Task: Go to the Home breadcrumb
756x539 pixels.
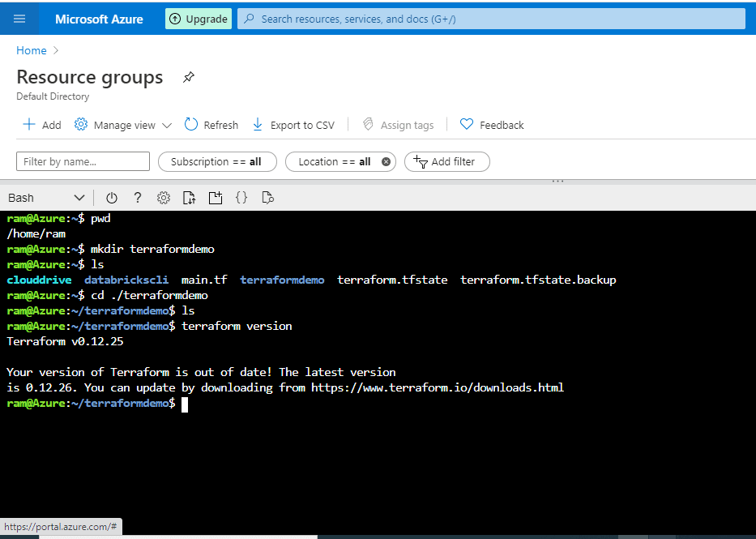Action: pos(32,50)
